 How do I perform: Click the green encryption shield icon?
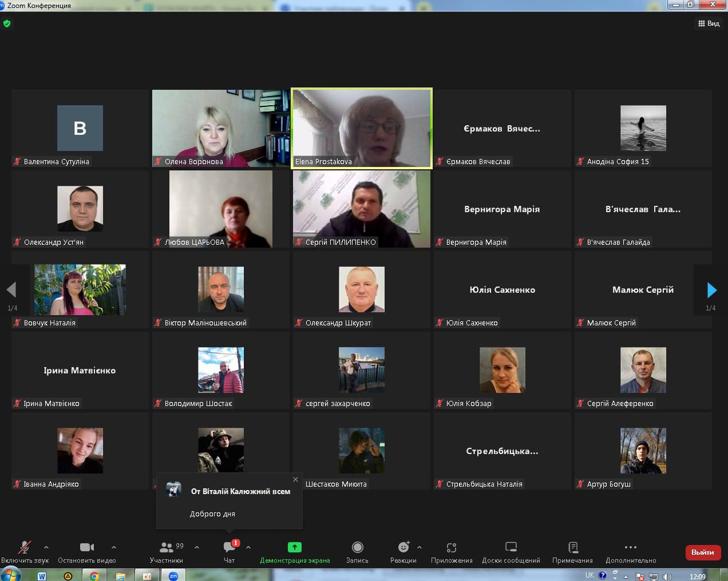point(7,23)
